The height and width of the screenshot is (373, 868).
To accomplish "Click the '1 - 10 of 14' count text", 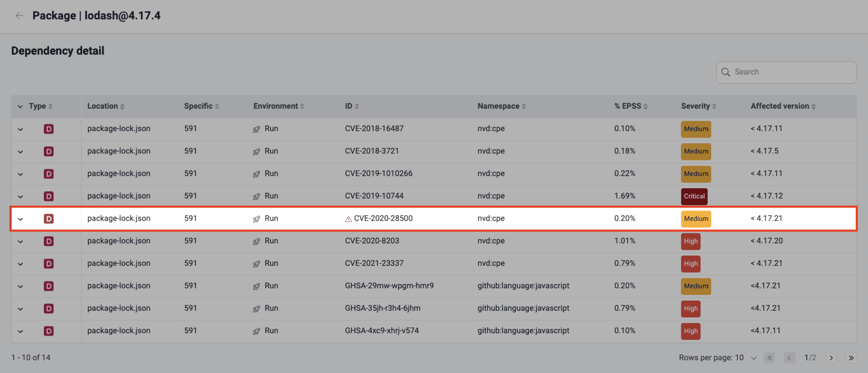I will coord(31,358).
